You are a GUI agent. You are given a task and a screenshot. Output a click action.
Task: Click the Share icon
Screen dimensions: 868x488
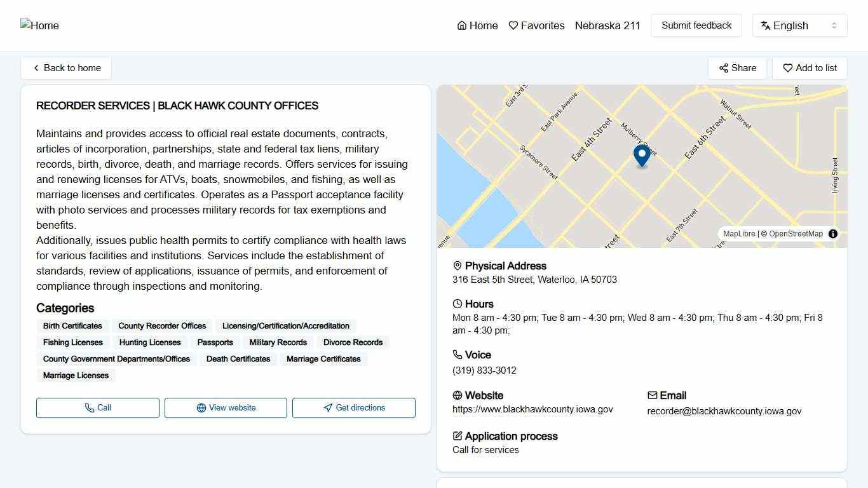[724, 67]
